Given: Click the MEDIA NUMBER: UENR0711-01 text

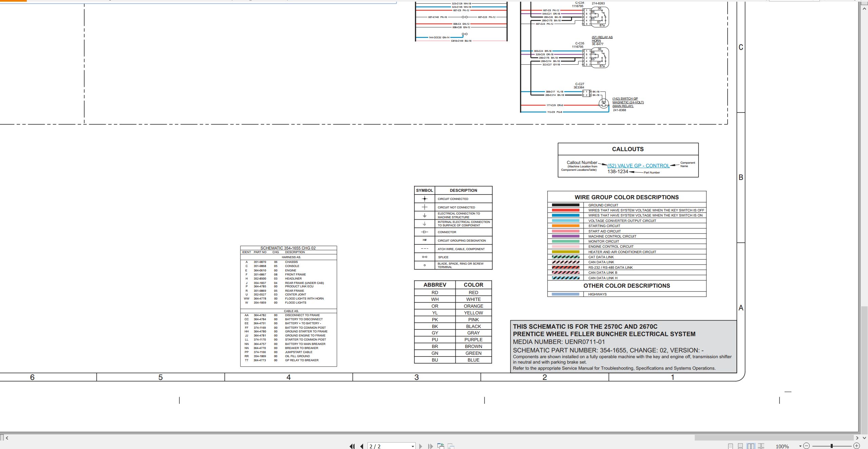Looking at the screenshot, I should coord(559,342).
